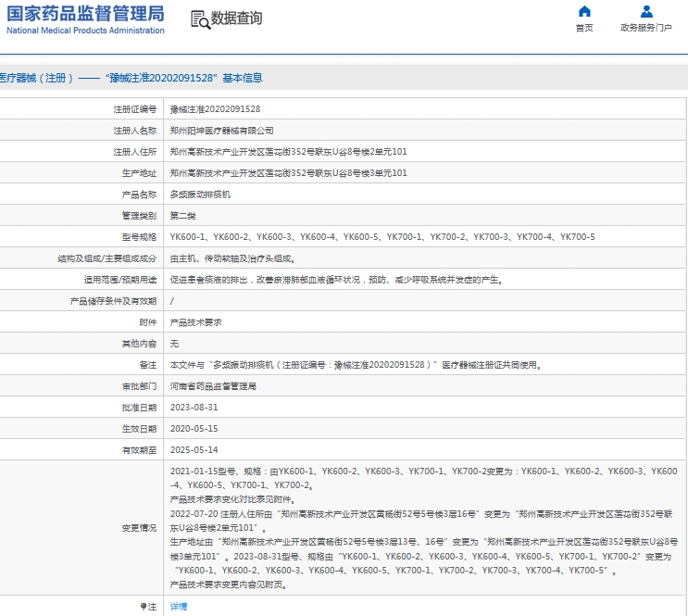Click the 结构及组成 value 由主机、传动软轴及治疗头组成
688x616 pixels.
click(x=232, y=258)
